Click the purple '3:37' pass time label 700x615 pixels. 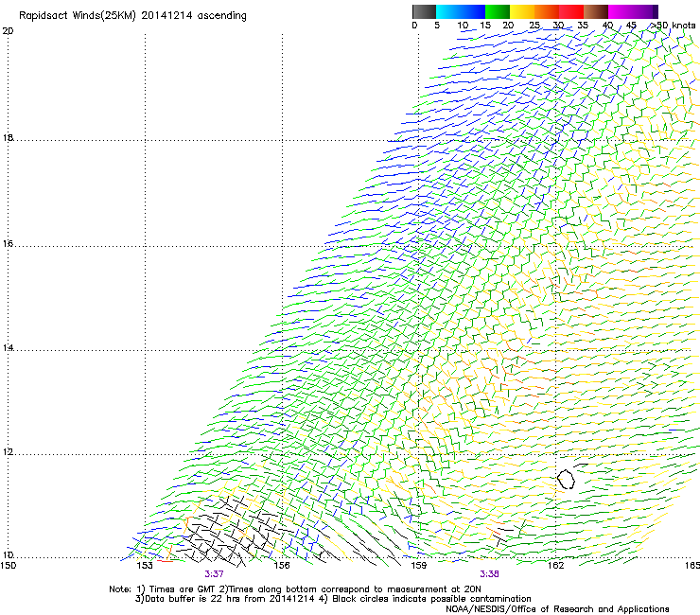(x=215, y=574)
